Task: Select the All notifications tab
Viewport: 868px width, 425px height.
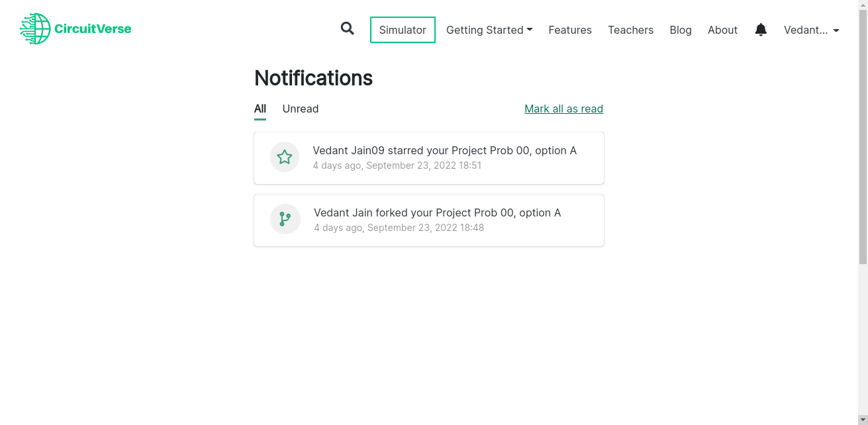Action: pyautogui.click(x=260, y=109)
